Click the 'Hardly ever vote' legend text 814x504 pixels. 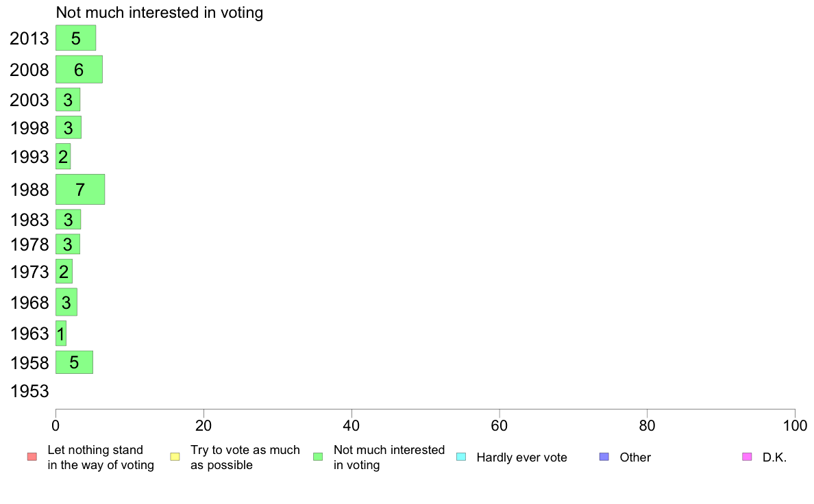tap(521, 457)
